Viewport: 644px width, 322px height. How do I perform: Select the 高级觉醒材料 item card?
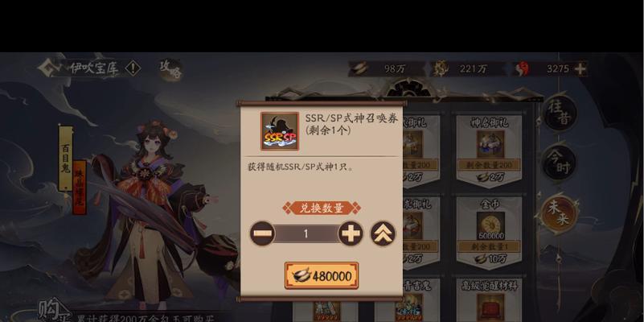pos(489,299)
